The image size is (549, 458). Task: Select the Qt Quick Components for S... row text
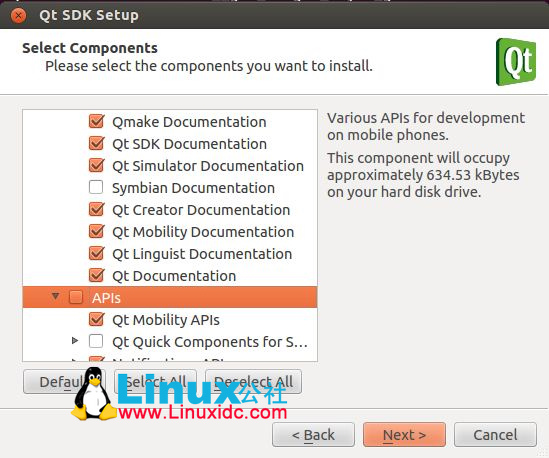(x=210, y=342)
